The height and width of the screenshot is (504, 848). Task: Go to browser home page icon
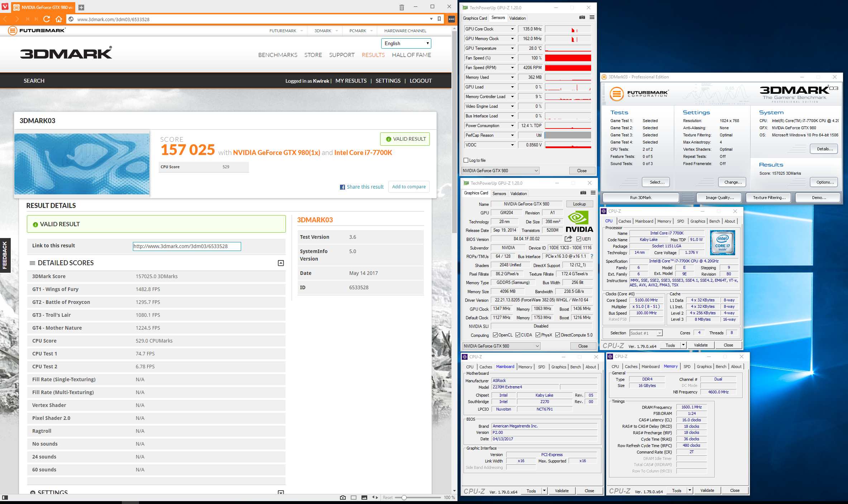point(59,19)
